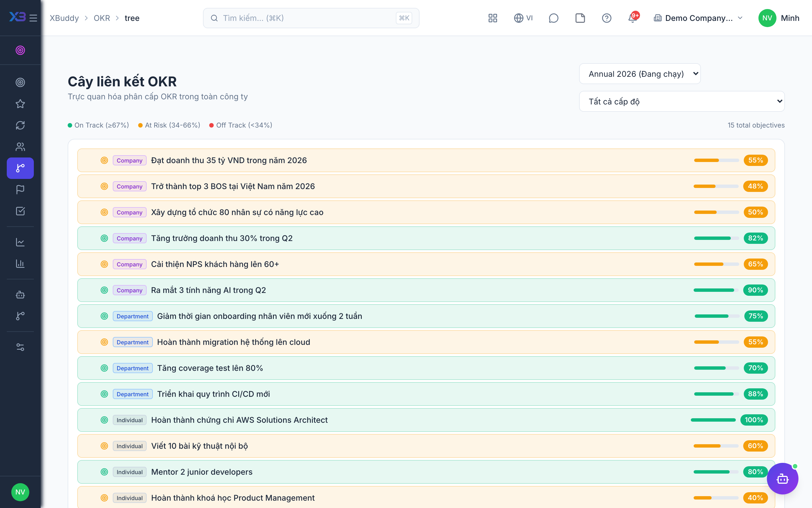Focus the 'Tìm kiếm...' search field
Screen dimensions: 812x508
point(311,18)
